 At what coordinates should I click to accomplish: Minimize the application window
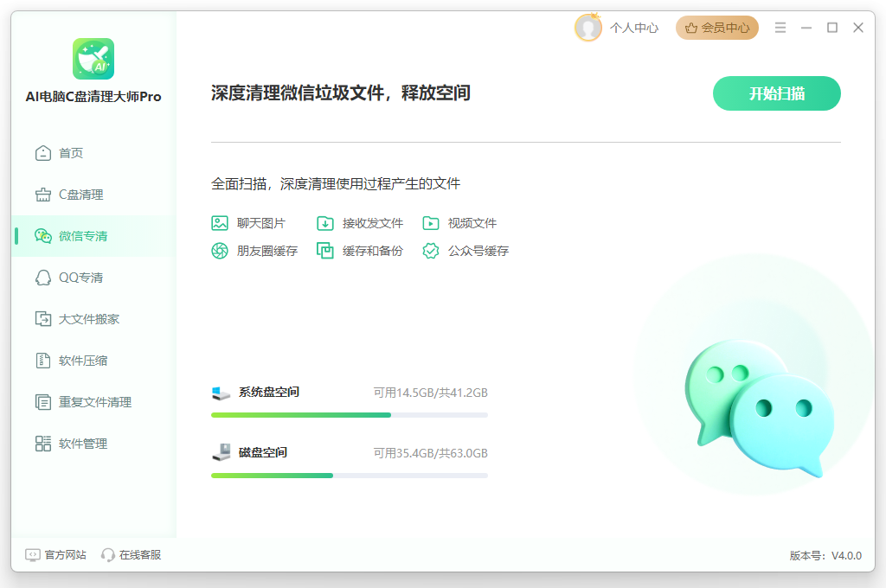pyautogui.click(x=806, y=27)
